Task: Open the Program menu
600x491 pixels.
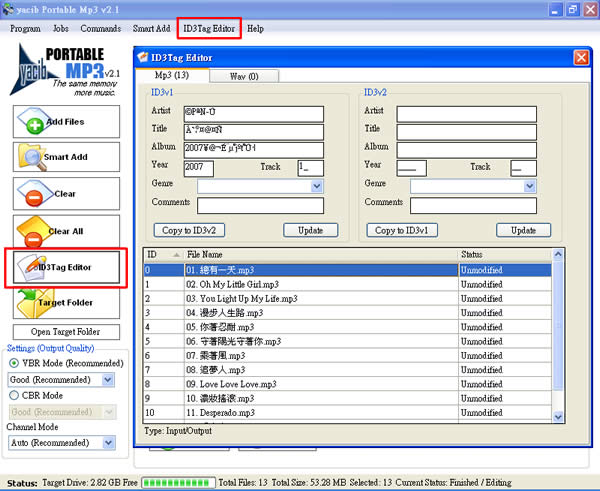Action: [25, 28]
